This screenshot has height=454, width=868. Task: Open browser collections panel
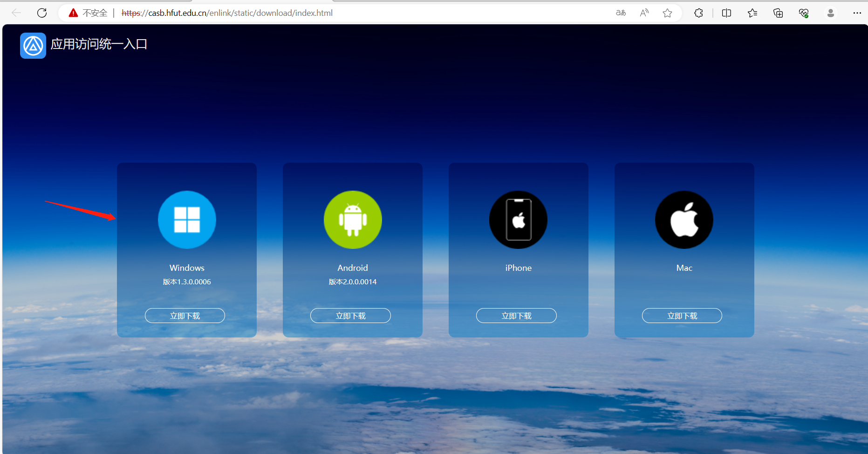(x=778, y=13)
